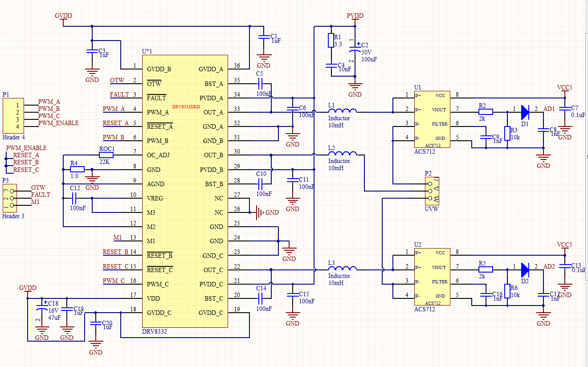
Task: Select the R4 resistor symbol
Action: pyautogui.click(x=77, y=169)
